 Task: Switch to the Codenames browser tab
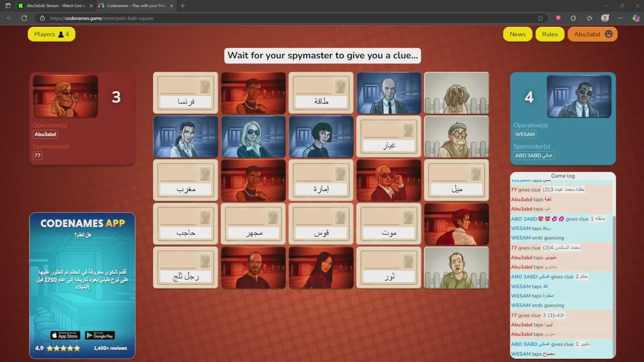point(135,6)
